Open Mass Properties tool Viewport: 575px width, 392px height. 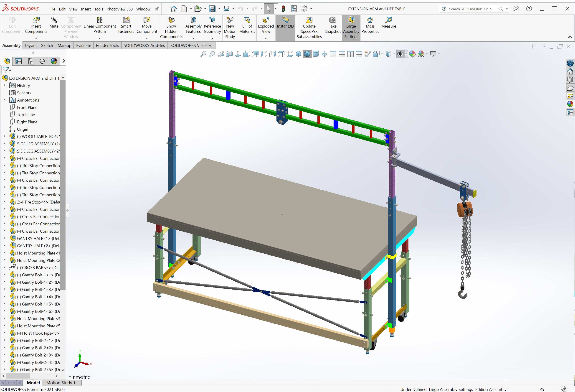(x=370, y=20)
